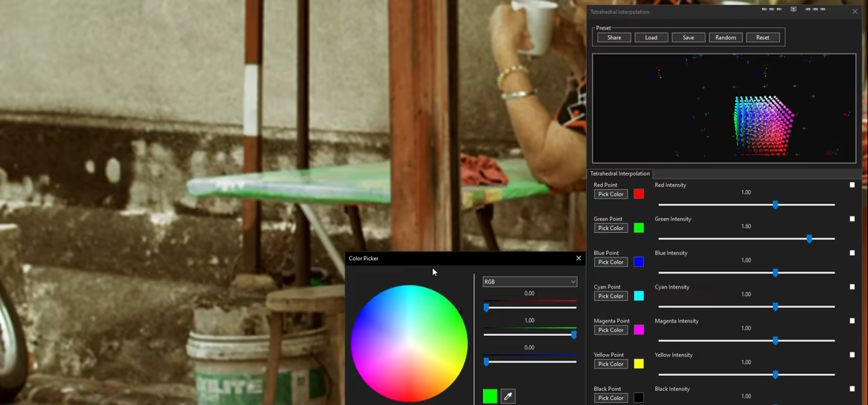Toggle the Blue Intensity checkbox
Screen dimensions: 868x405
pyautogui.click(x=852, y=254)
